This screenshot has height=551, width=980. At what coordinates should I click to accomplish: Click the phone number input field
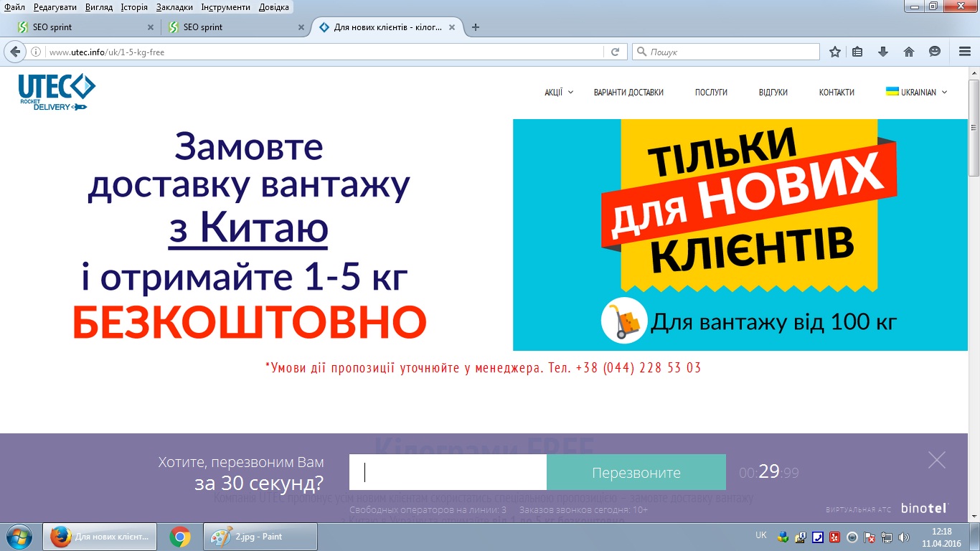click(x=448, y=473)
